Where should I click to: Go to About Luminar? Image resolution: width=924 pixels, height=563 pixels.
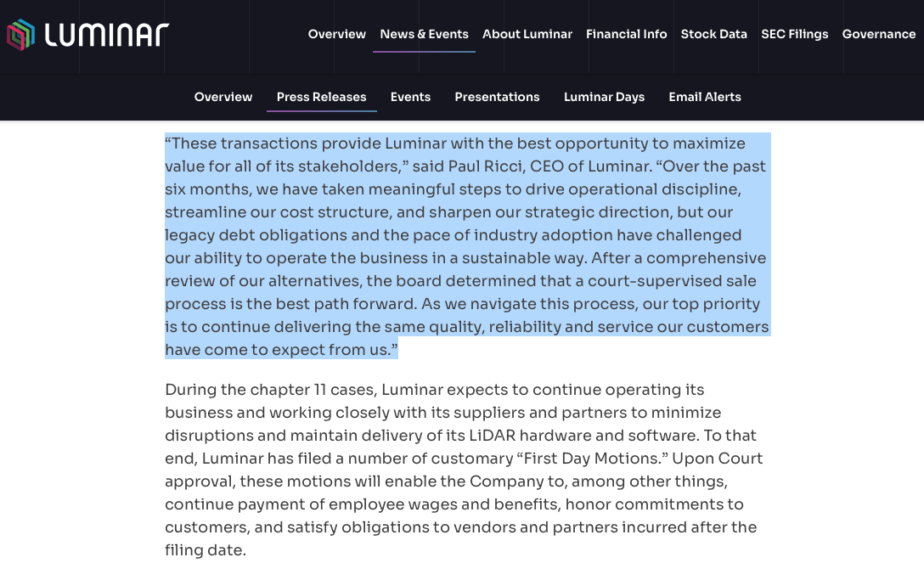[527, 34]
